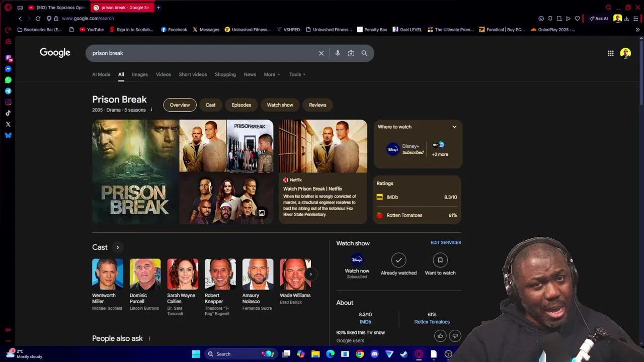The image size is (644, 362).
Task: Open a new browser tab with plus
Action: (158, 8)
